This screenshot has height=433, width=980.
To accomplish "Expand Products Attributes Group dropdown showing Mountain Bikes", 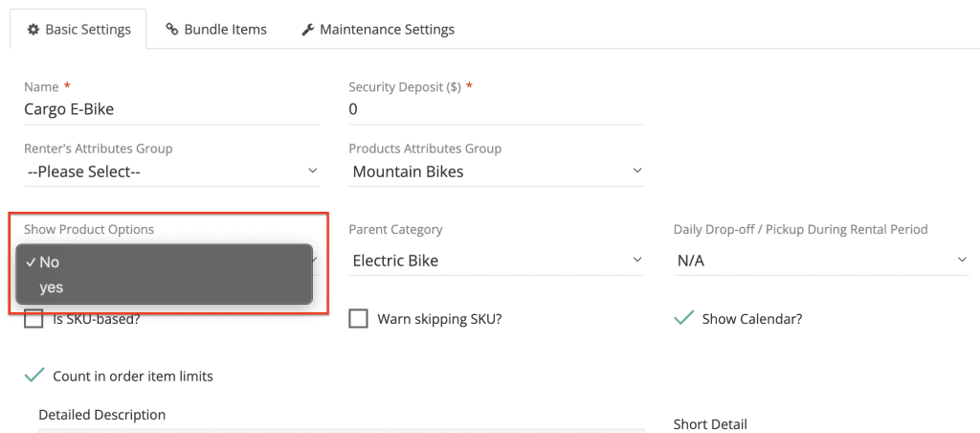I will coord(496,171).
